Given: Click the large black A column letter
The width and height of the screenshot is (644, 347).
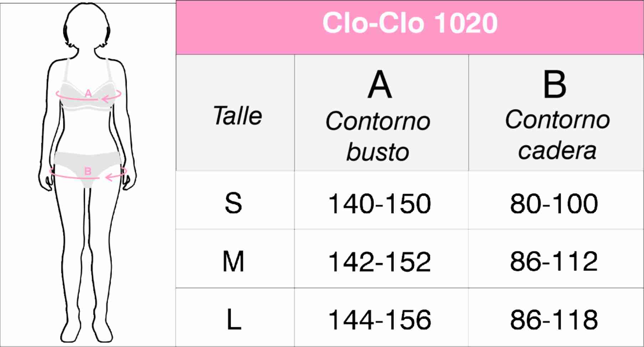Looking at the screenshot, I should click(x=380, y=85).
